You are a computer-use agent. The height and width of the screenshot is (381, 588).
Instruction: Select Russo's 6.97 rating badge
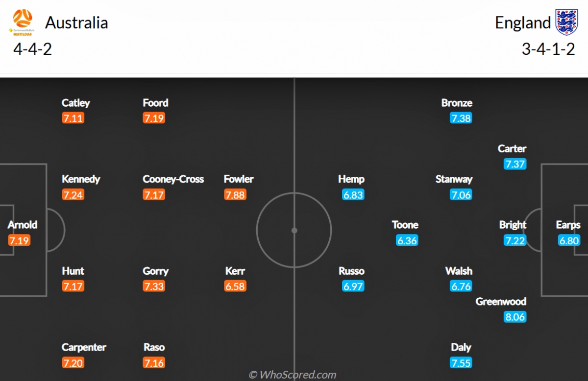(x=353, y=286)
